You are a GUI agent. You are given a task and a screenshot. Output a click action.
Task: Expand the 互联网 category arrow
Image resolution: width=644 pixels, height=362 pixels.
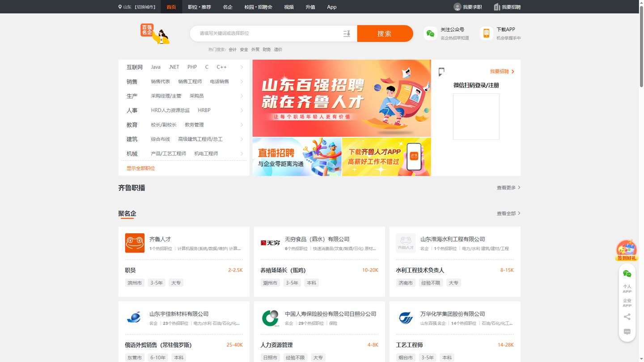(241, 67)
